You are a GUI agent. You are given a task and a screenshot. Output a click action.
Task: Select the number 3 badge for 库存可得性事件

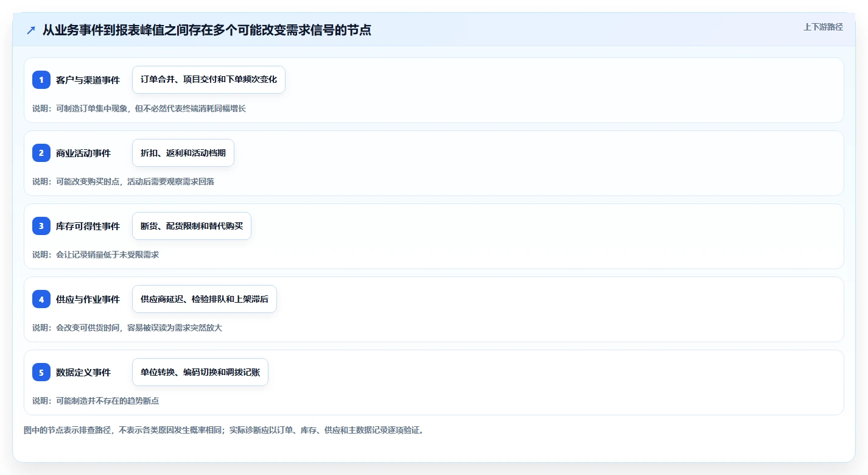41,226
